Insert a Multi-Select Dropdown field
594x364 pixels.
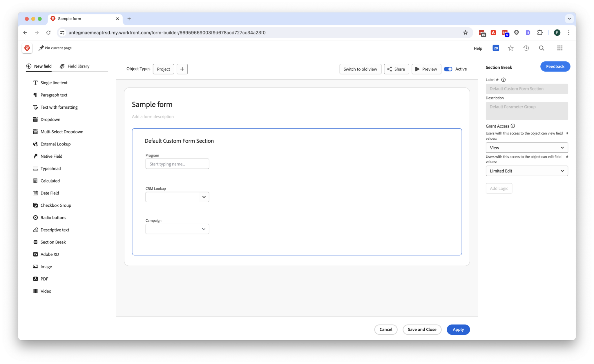click(61, 132)
